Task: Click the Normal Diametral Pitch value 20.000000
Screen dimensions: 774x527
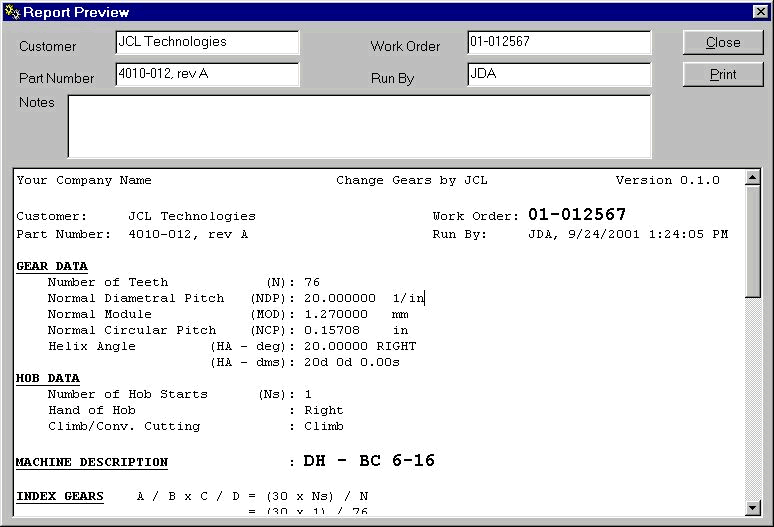Action: 340,298
